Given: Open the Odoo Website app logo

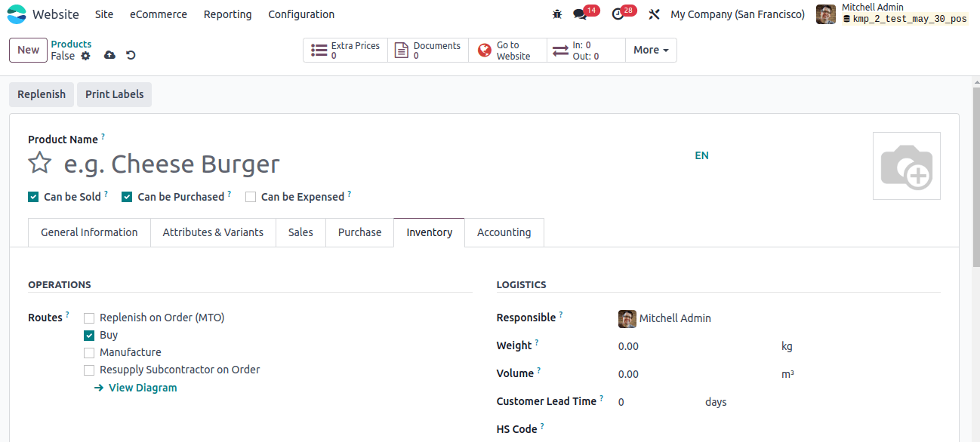Looking at the screenshot, I should click(17, 14).
